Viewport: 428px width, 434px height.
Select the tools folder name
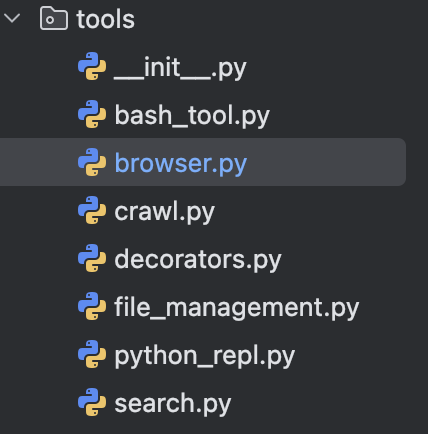(105, 19)
